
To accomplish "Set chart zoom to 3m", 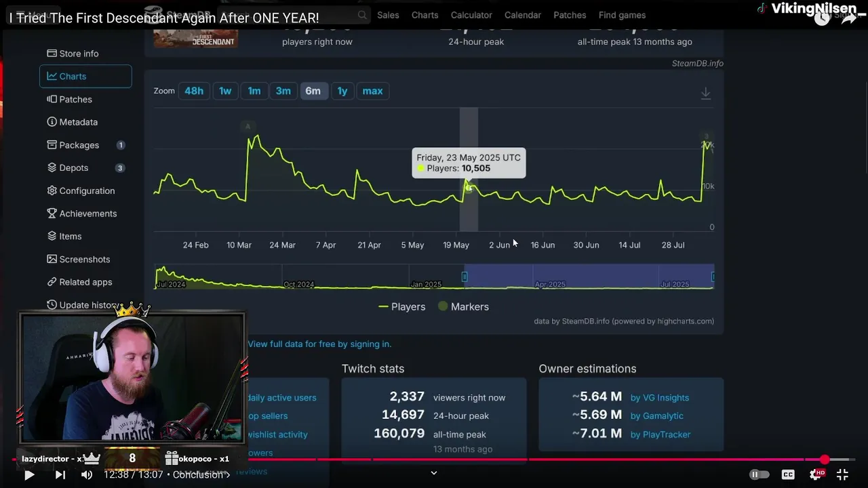I will point(283,91).
